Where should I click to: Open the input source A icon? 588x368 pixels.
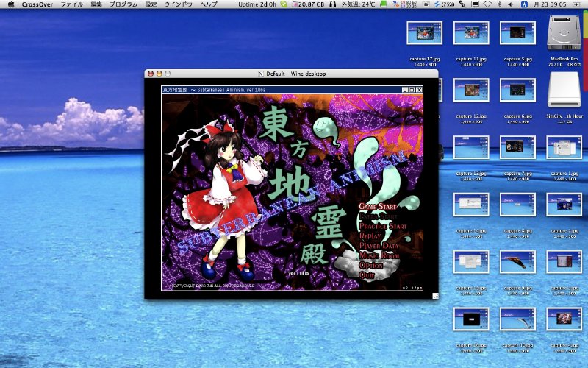[x=525, y=4]
